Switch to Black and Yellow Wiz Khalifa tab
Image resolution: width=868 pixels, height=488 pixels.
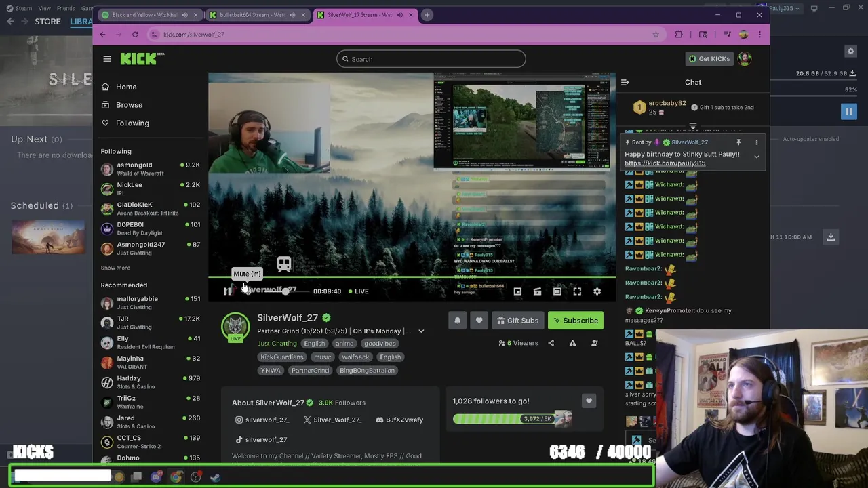tap(150, 15)
